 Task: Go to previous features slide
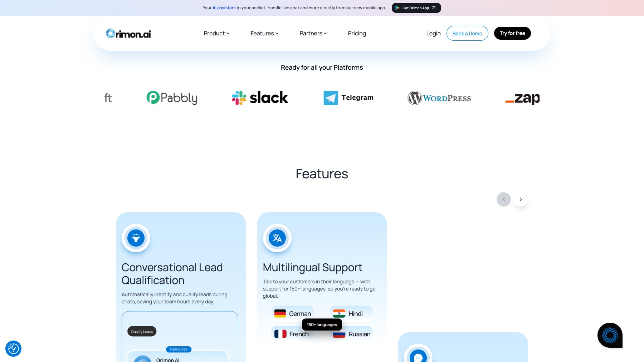click(504, 199)
